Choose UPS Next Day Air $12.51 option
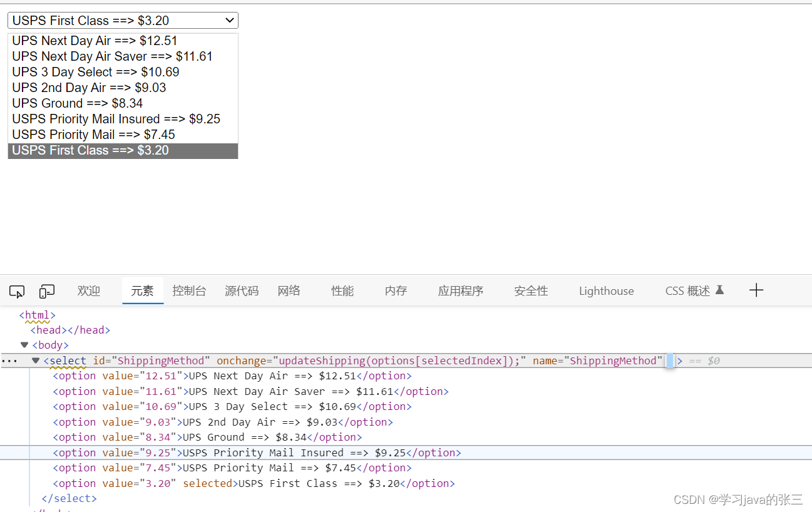Image resolution: width=812 pixels, height=512 pixels. pos(123,41)
